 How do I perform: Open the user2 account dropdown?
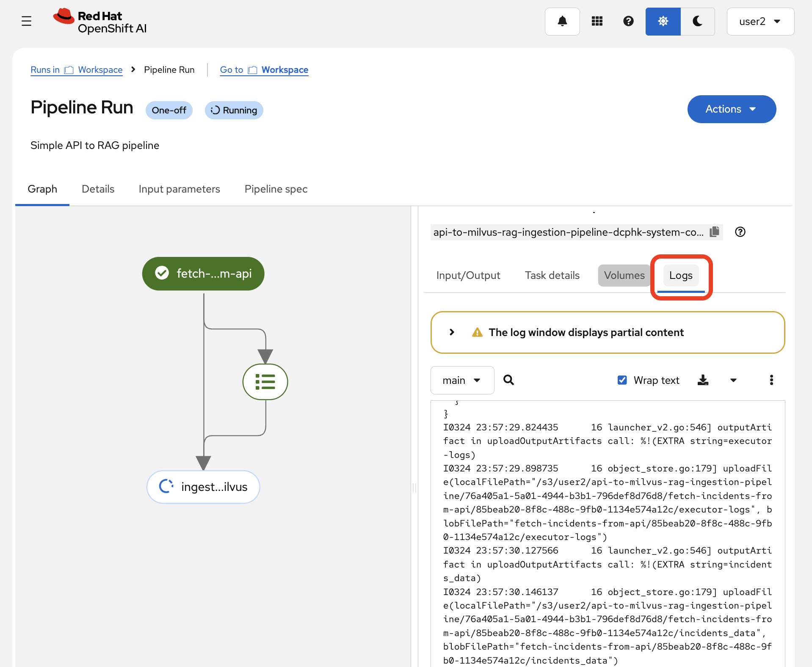tap(760, 21)
